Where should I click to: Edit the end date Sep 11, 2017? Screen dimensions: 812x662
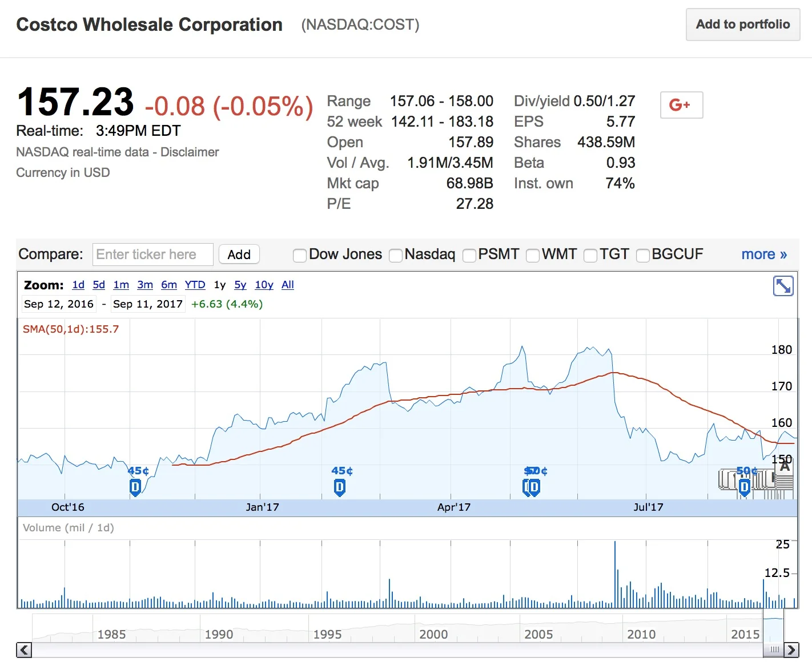tap(148, 304)
